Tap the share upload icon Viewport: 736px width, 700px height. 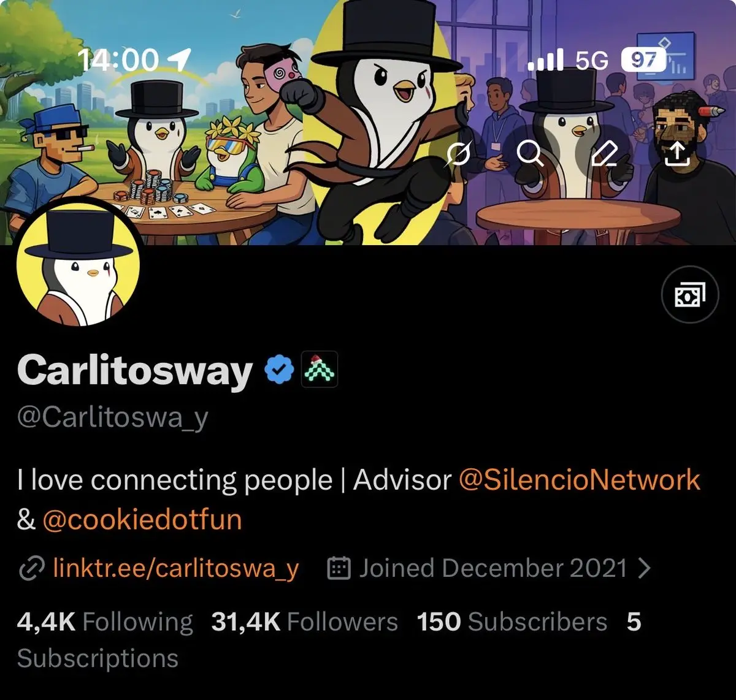click(677, 153)
